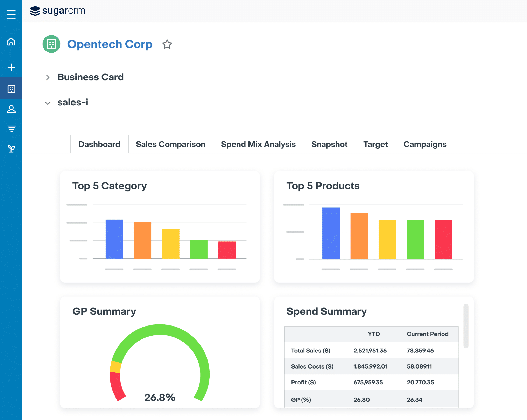527x420 pixels.
Task: Open Contacts person icon in sidebar
Action: tap(11, 109)
